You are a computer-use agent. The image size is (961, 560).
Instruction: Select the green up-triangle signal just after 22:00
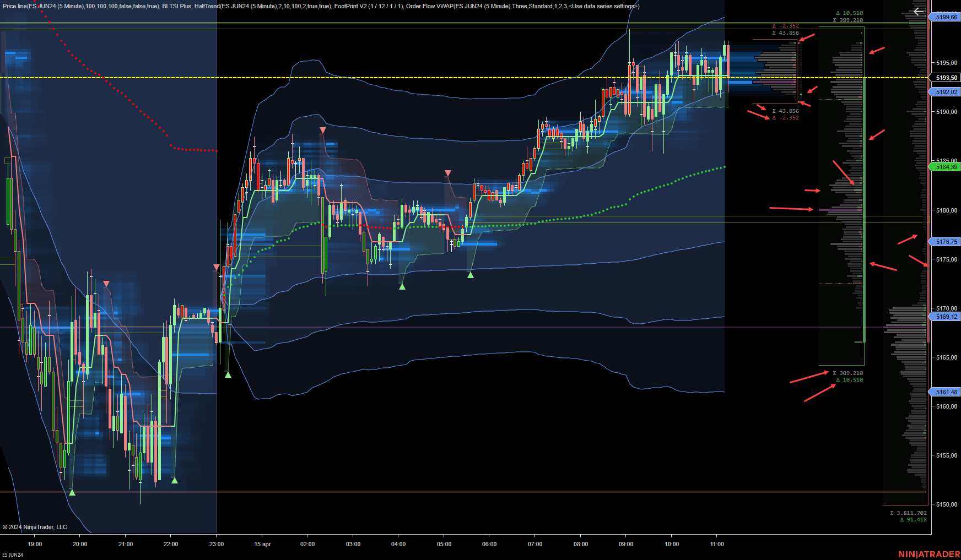pyautogui.click(x=175, y=480)
